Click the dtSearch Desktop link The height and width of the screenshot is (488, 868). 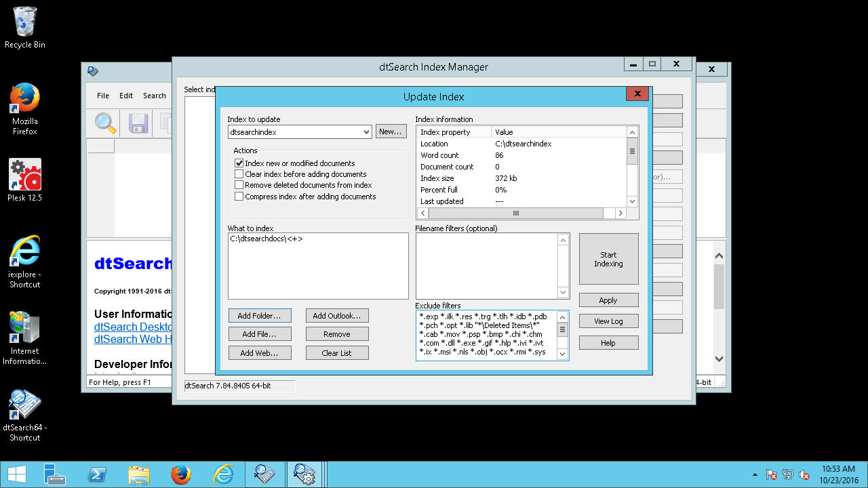pyautogui.click(x=133, y=327)
